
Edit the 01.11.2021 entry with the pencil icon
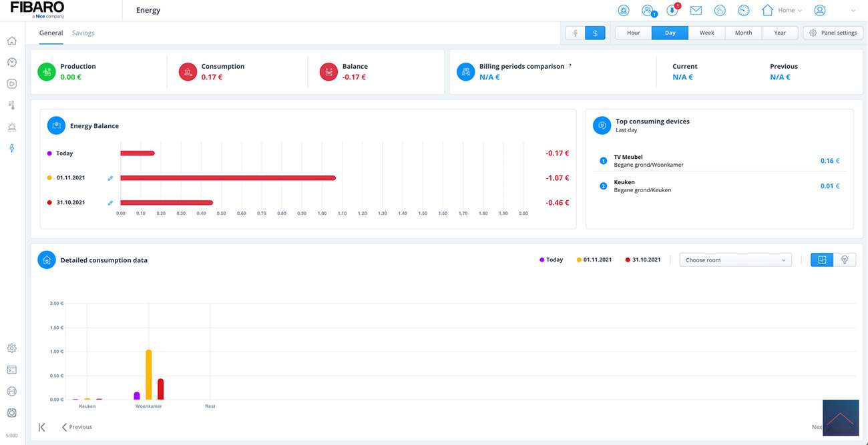pyautogui.click(x=110, y=178)
